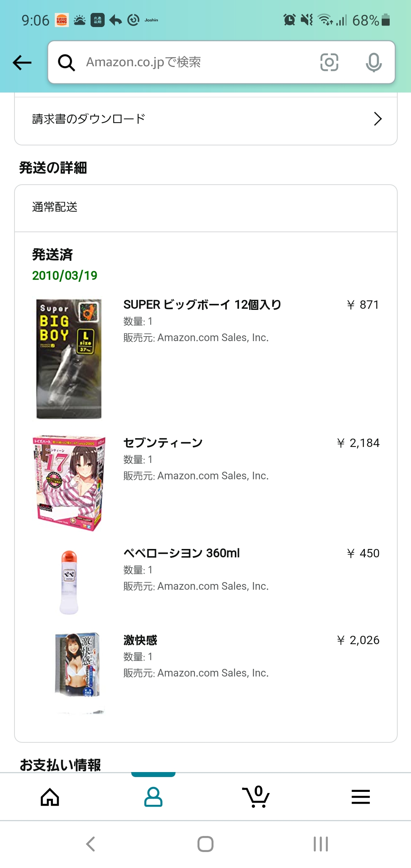Tap the Burger King notification icon
This screenshot has width=411, height=868.
(x=62, y=19)
